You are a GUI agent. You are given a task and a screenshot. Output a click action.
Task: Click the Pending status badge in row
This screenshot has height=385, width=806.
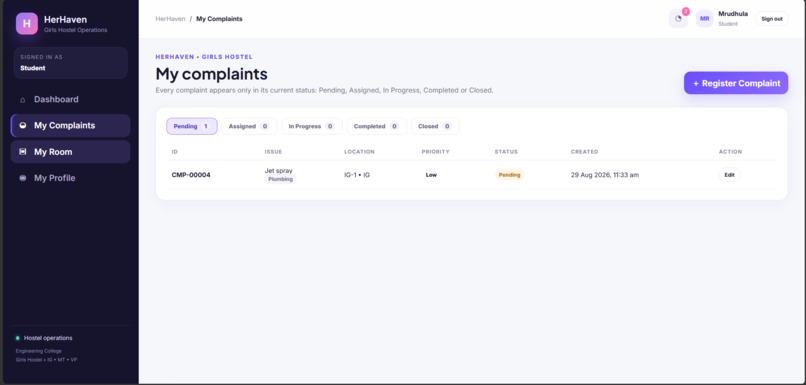pyautogui.click(x=509, y=175)
